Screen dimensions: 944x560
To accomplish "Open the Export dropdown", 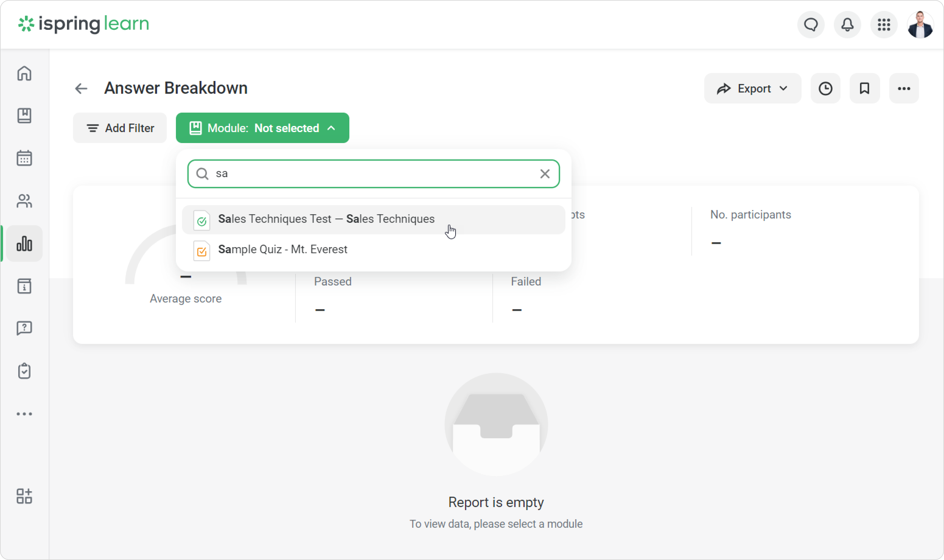I will pos(752,88).
